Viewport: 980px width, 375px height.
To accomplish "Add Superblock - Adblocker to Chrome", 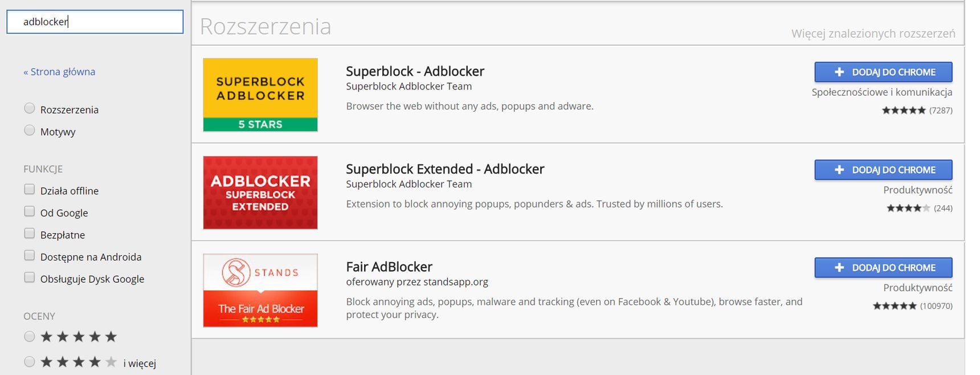I will click(883, 72).
